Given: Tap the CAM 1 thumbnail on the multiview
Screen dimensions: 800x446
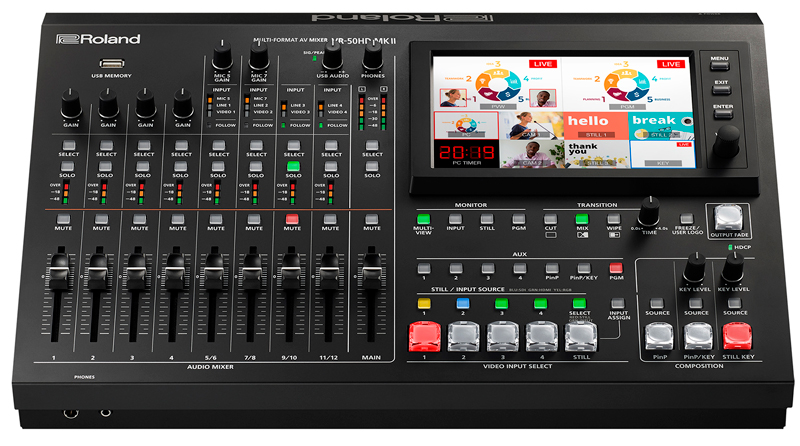Looking at the screenshot, I should pos(531,126).
